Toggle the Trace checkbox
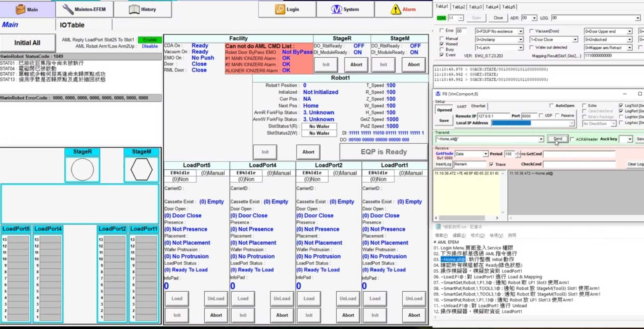The width and height of the screenshot is (644, 329). [x=491, y=164]
